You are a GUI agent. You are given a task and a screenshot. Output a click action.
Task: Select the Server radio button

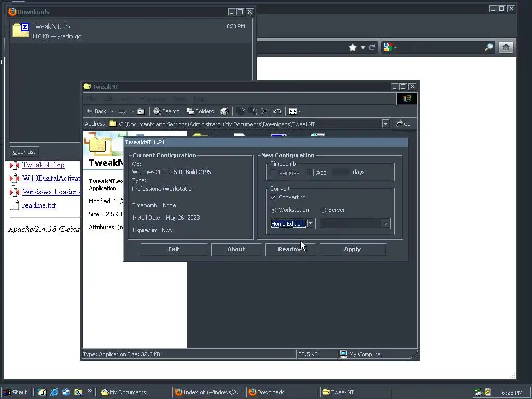[323, 210]
